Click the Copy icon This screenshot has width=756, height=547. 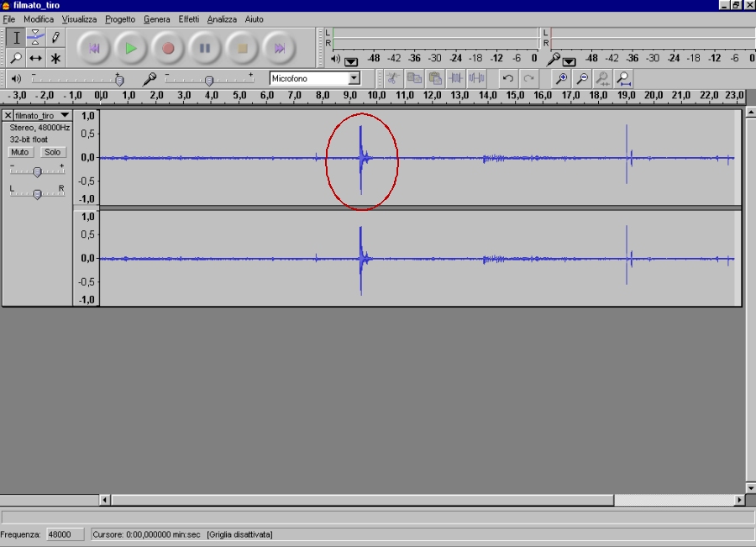pos(413,78)
